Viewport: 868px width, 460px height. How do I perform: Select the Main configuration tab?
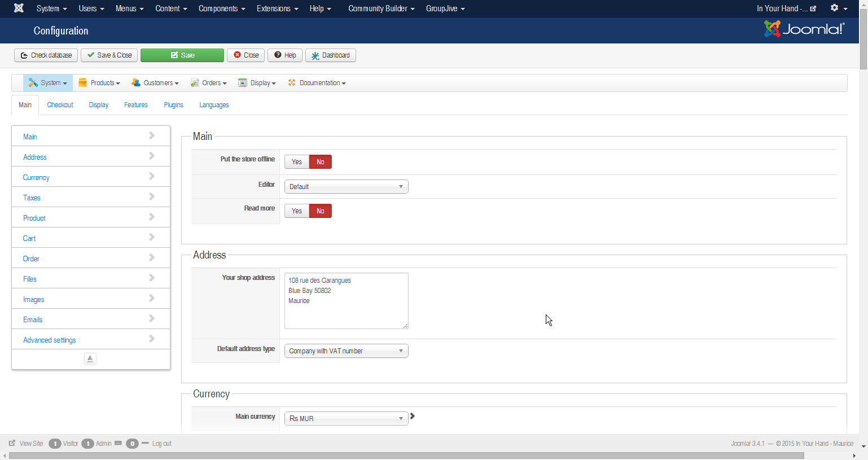point(25,105)
